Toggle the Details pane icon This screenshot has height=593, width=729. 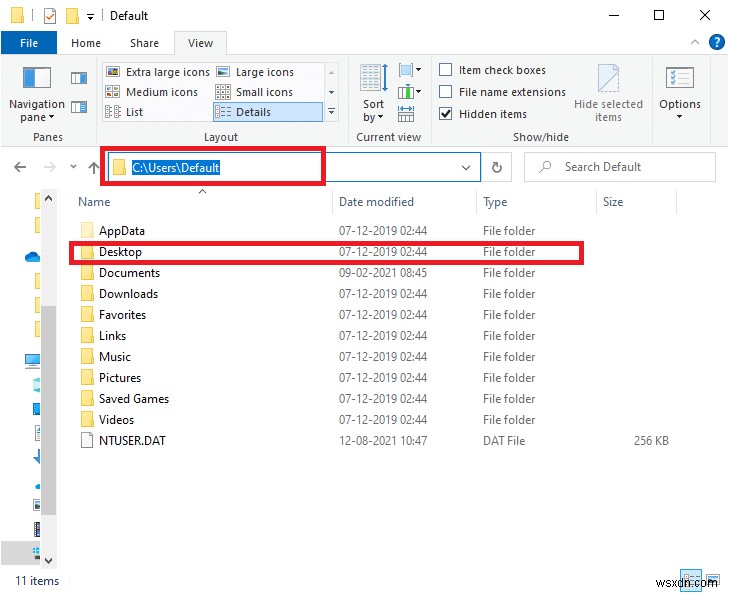(x=79, y=107)
